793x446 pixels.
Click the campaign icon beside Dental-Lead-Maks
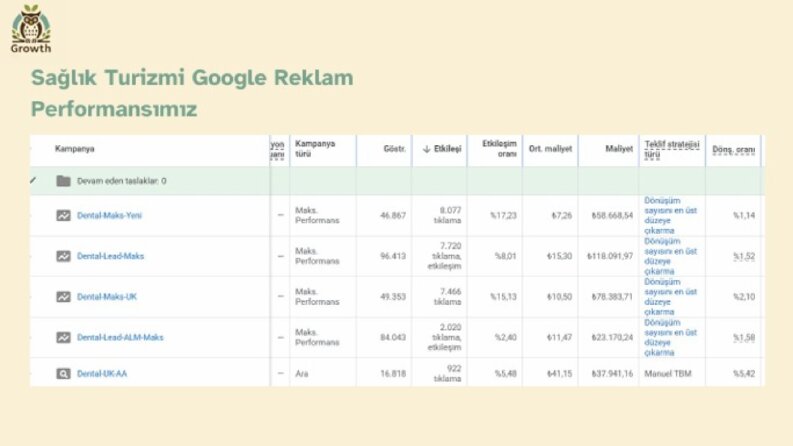pyautogui.click(x=63, y=256)
